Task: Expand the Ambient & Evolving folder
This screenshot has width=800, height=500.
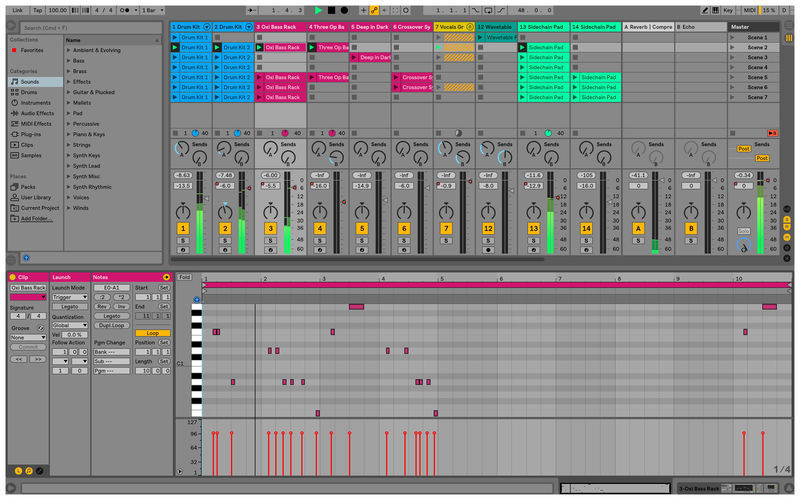Action: click(69, 49)
